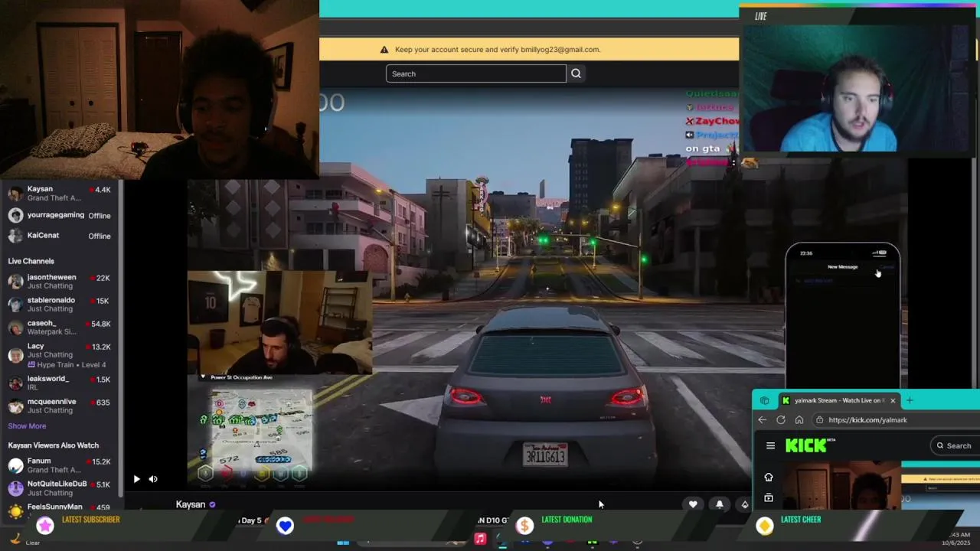This screenshot has width=980, height=551.
Task: Open leaksworld_ IRL channel
Action: coord(60,383)
